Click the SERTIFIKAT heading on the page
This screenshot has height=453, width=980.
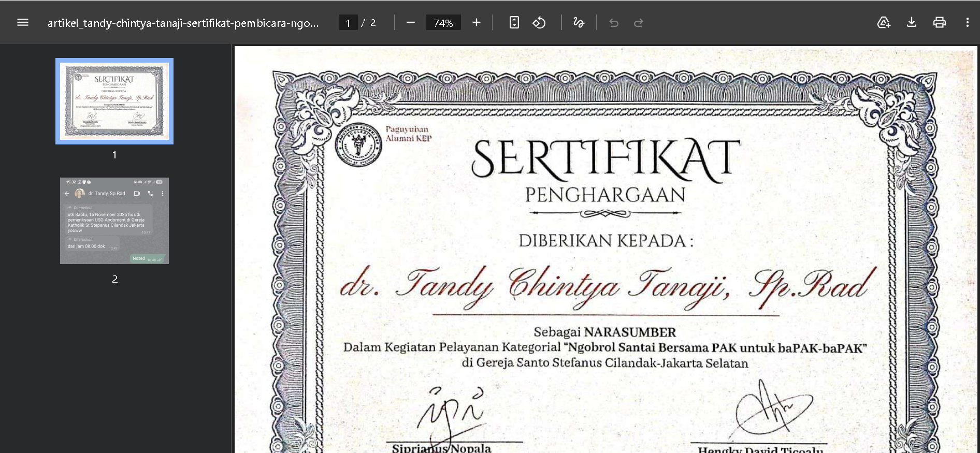tap(605, 159)
